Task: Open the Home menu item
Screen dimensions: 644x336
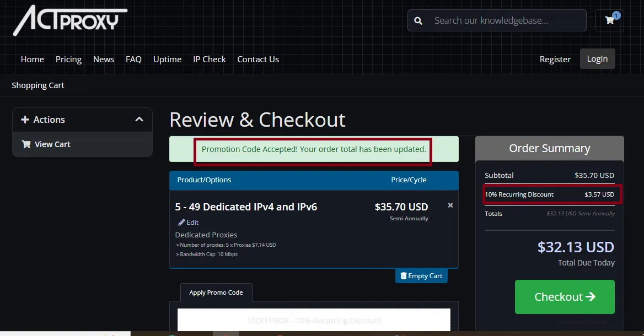Action: click(x=32, y=59)
